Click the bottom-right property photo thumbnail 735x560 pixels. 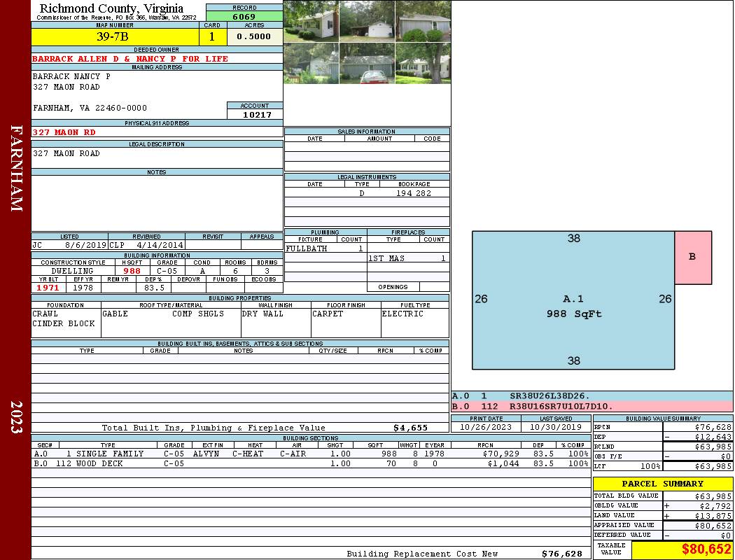tap(423, 64)
